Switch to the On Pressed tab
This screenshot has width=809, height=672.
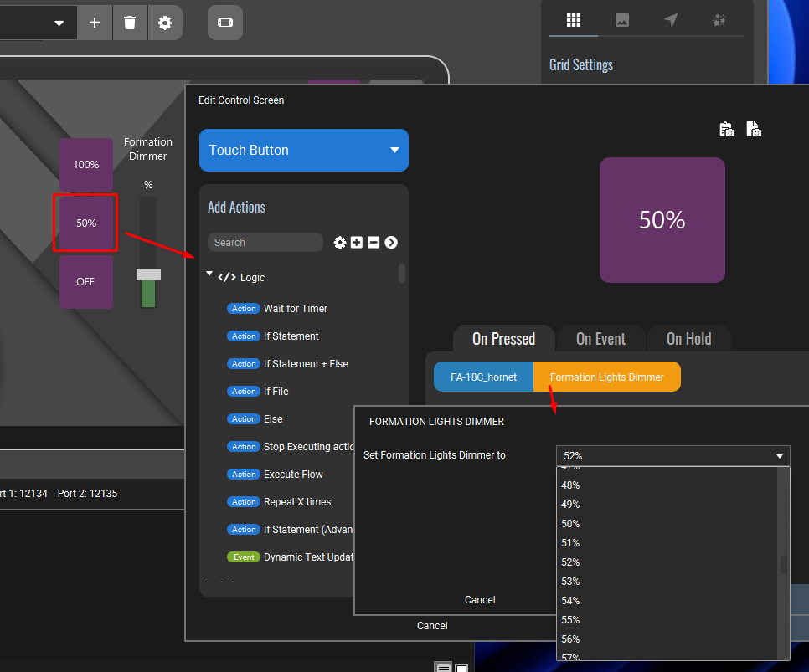pyautogui.click(x=503, y=339)
